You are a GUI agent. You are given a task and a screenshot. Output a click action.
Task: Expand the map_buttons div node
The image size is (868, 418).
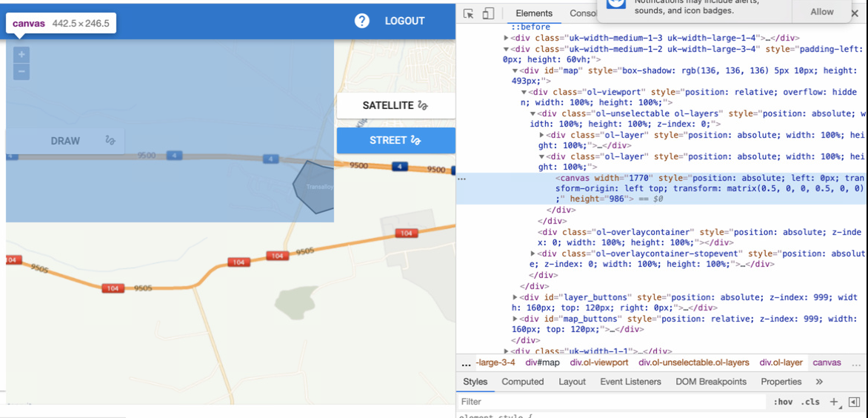[515, 319]
